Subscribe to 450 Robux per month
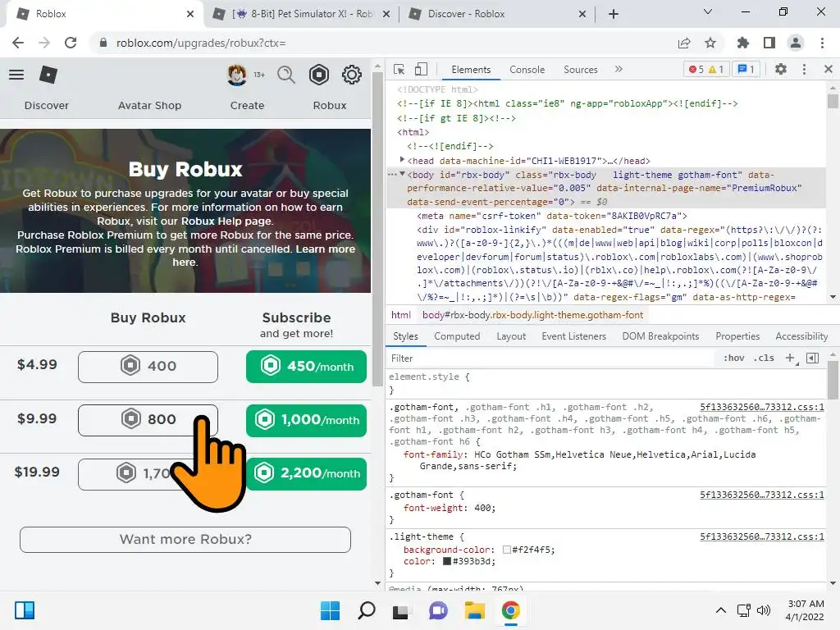Image resolution: width=840 pixels, height=630 pixels. [x=307, y=367]
